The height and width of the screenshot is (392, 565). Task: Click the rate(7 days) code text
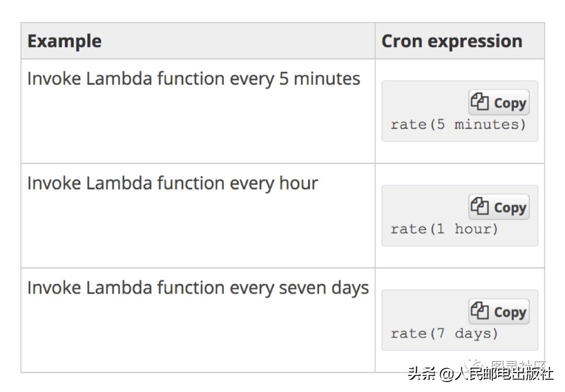(x=444, y=334)
